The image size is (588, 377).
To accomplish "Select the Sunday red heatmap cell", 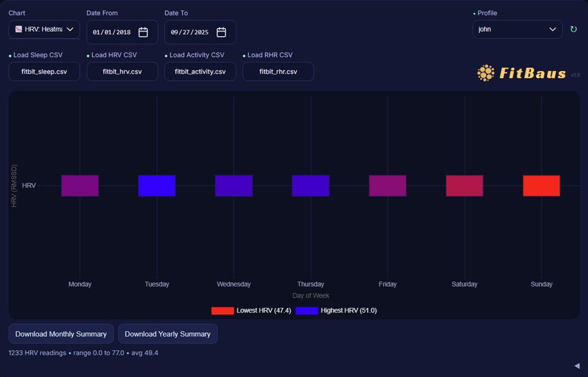I will [x=541, y=186].
